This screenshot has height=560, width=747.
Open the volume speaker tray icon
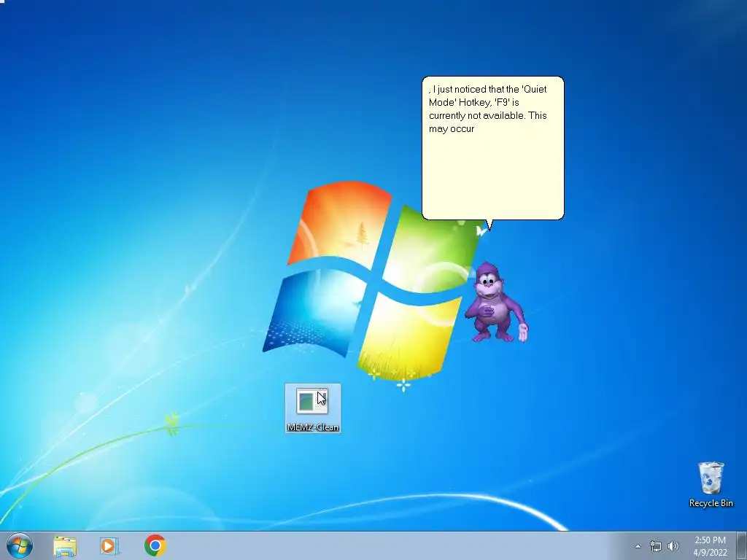673,546
